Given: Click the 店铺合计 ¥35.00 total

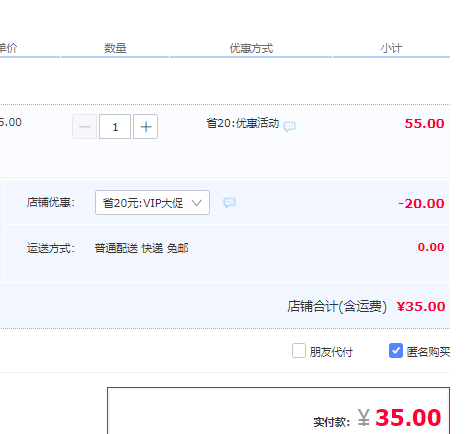Looking at the screenshot, I should coord(421,306).
